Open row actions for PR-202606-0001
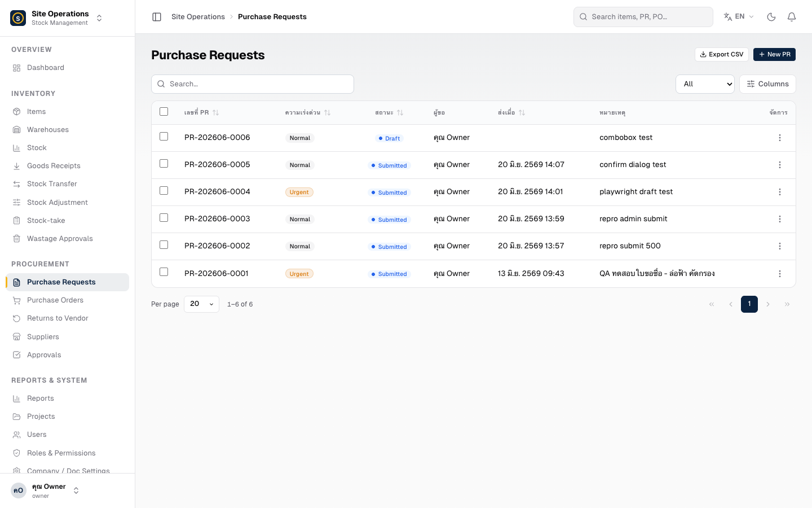 point(780,274)
